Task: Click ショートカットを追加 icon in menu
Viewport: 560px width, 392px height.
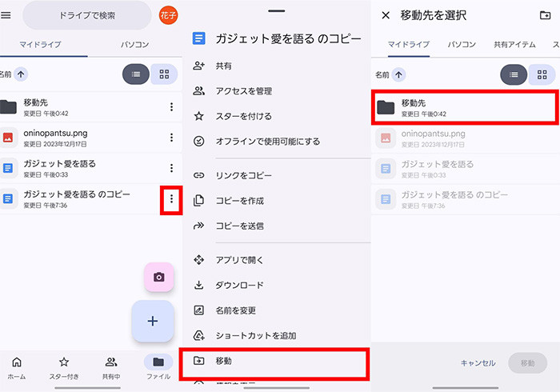Action: 198,335
